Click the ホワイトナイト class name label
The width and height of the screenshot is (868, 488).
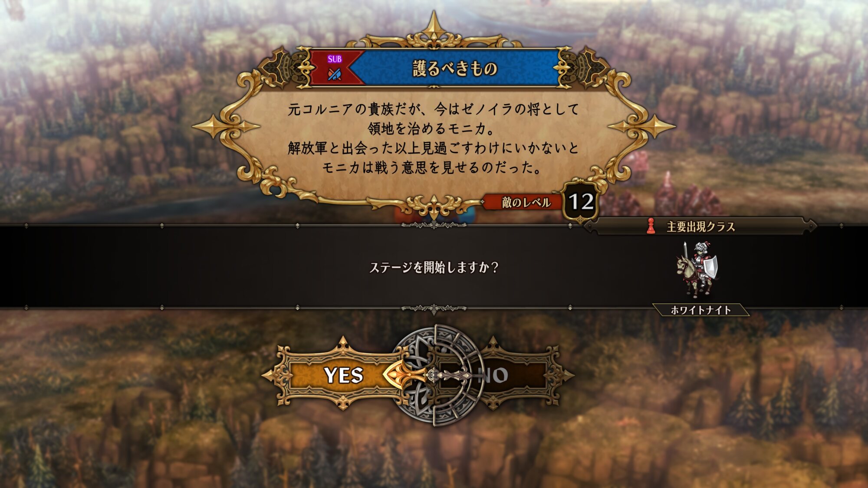701,310
